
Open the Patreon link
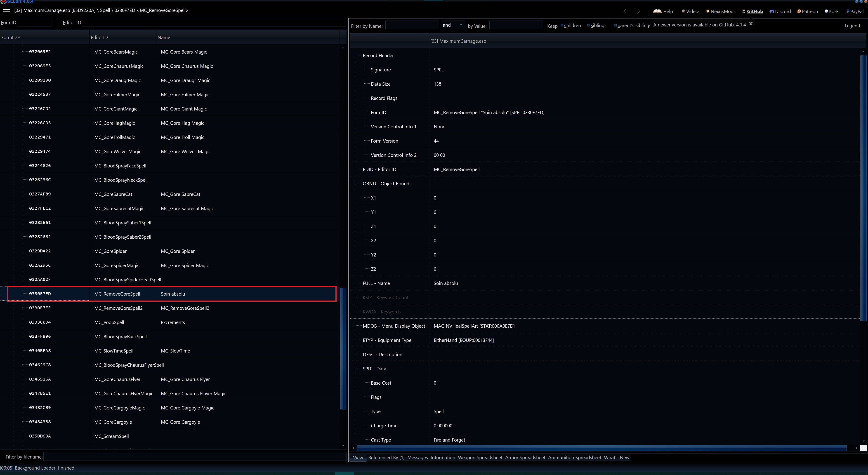coord(807,11)
